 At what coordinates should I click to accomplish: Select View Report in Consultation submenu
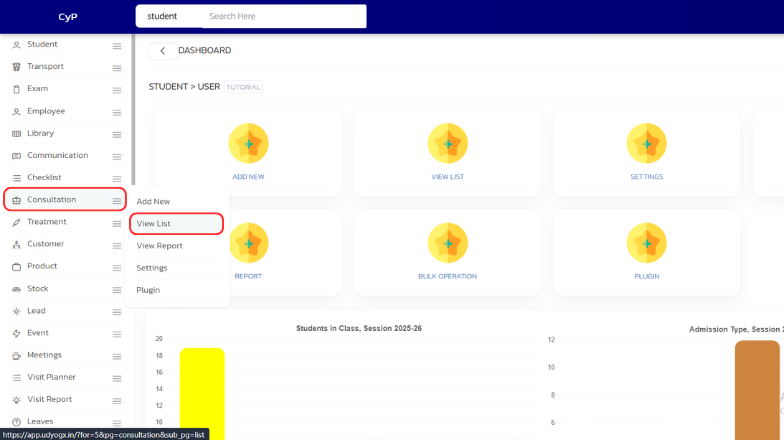[159, 246]
